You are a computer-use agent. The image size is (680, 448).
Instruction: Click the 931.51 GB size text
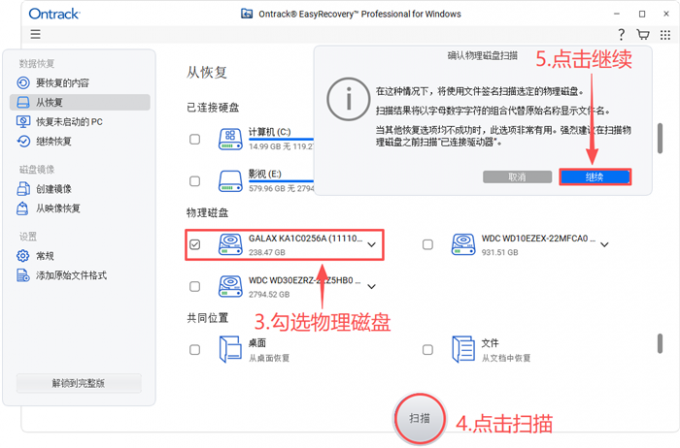tap(500, 252)
